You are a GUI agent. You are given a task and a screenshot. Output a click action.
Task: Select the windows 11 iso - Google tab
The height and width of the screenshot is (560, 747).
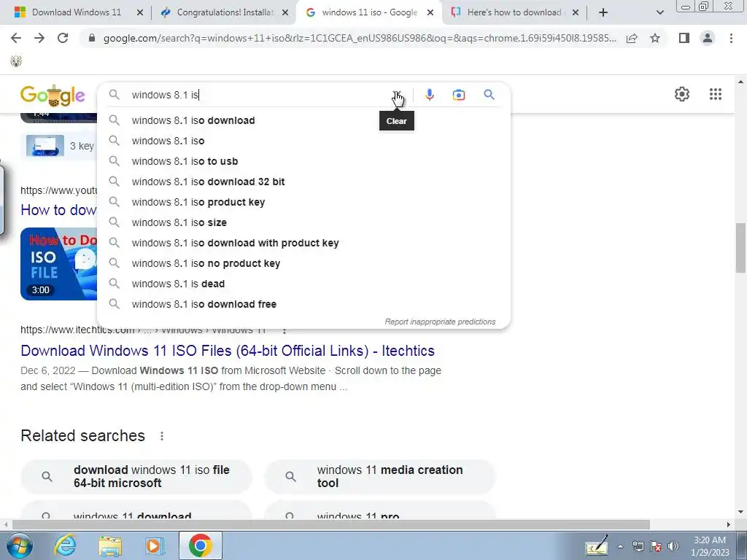[x=369, y=12]
